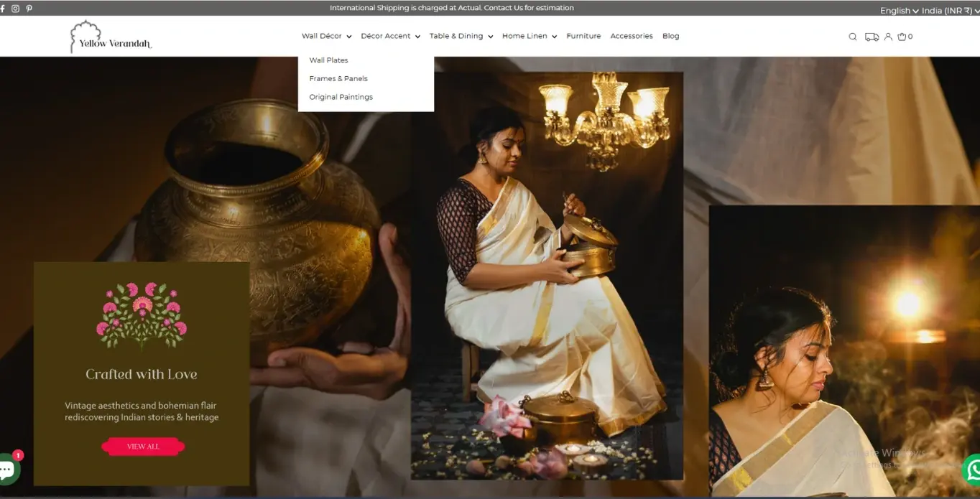The width and height of the screenshot is (980, 499).
Task: Open the user account icon
Action: tap(888, 37)
